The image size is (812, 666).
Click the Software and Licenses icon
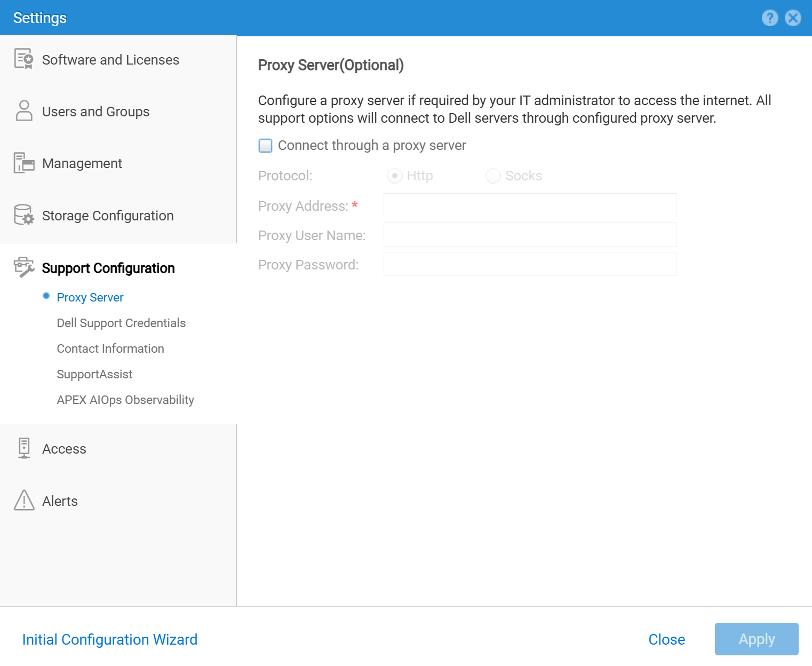(24, 59)
